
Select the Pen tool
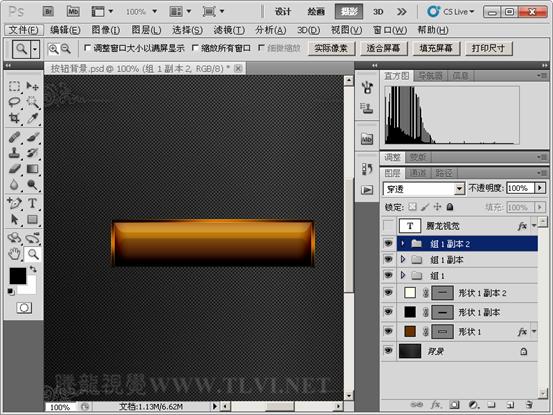coord(14,203)
